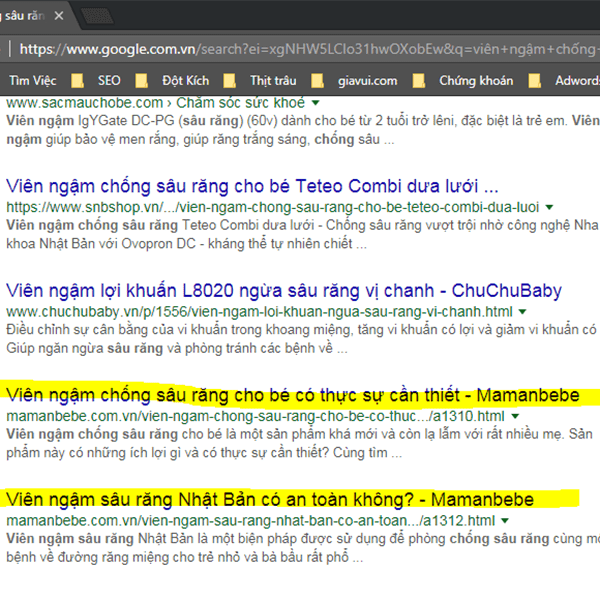
Task: Expand chuchubaby.vn result options arrow
Action: tap(522, 312)
